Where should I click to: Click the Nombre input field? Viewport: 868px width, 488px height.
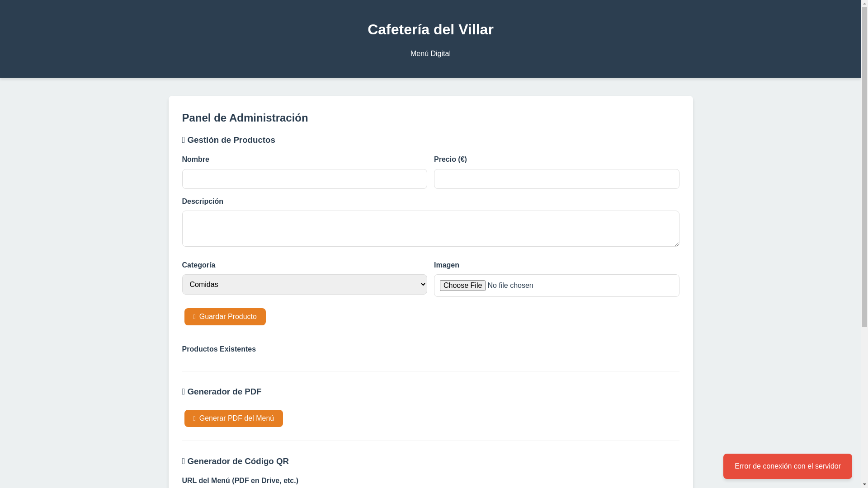(x=304, y=179)
